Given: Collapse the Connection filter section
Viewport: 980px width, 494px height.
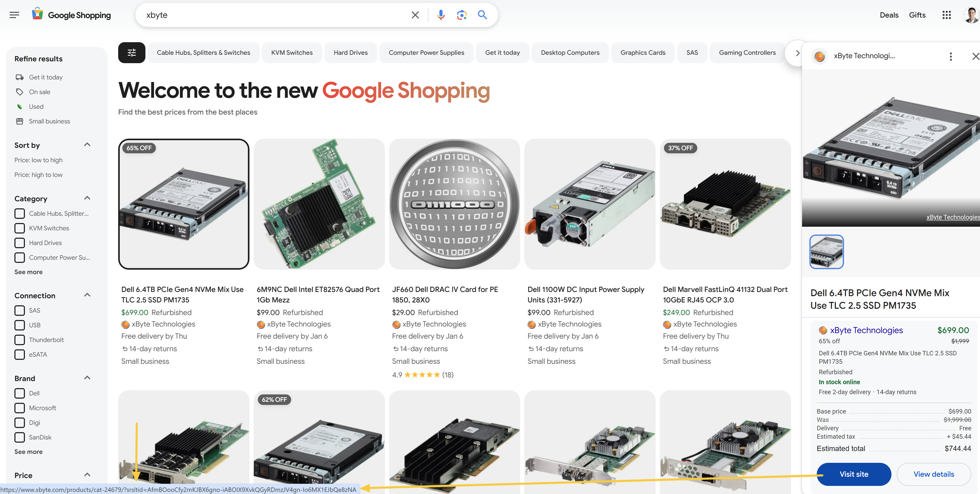Looking at the screenshot, I should pos(87,295).
